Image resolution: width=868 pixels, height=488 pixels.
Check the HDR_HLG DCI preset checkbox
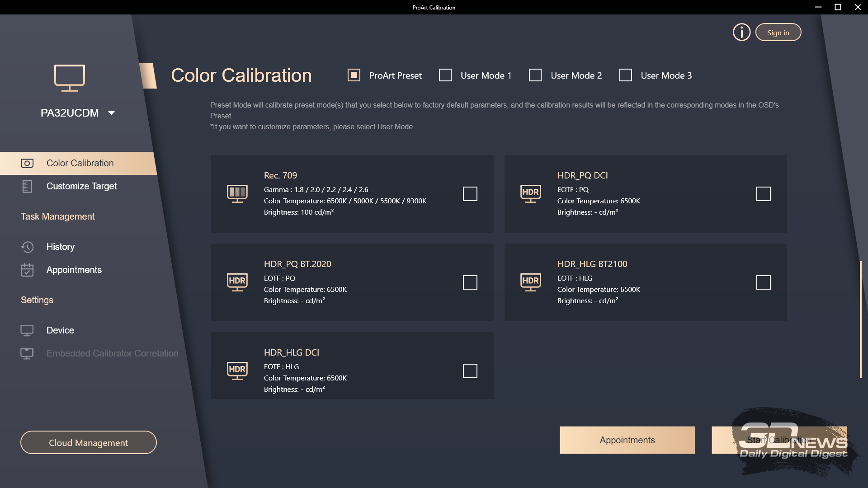[x=470, y=371]
